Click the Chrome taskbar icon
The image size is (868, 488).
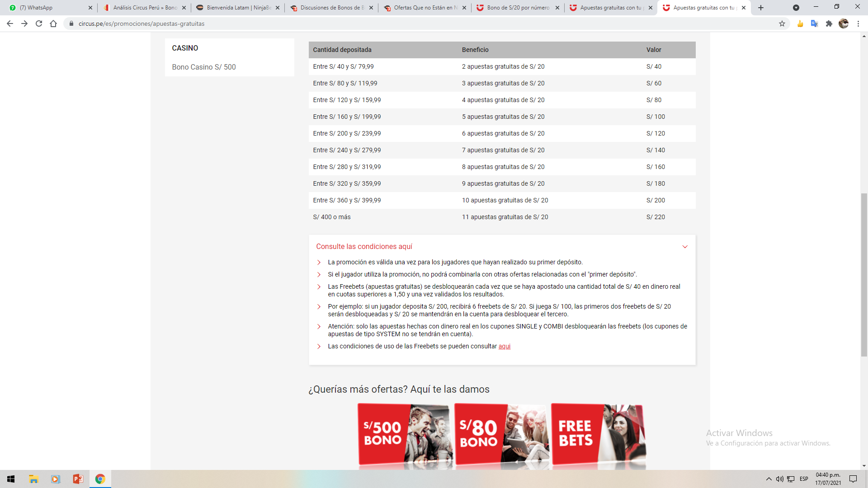point(100,479)
